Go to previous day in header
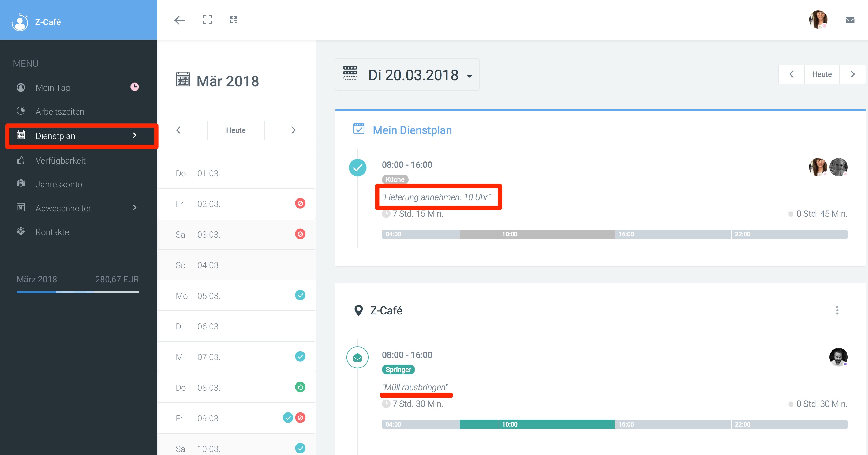This screenshot has width=868, height=455. (x=791, y=74)
